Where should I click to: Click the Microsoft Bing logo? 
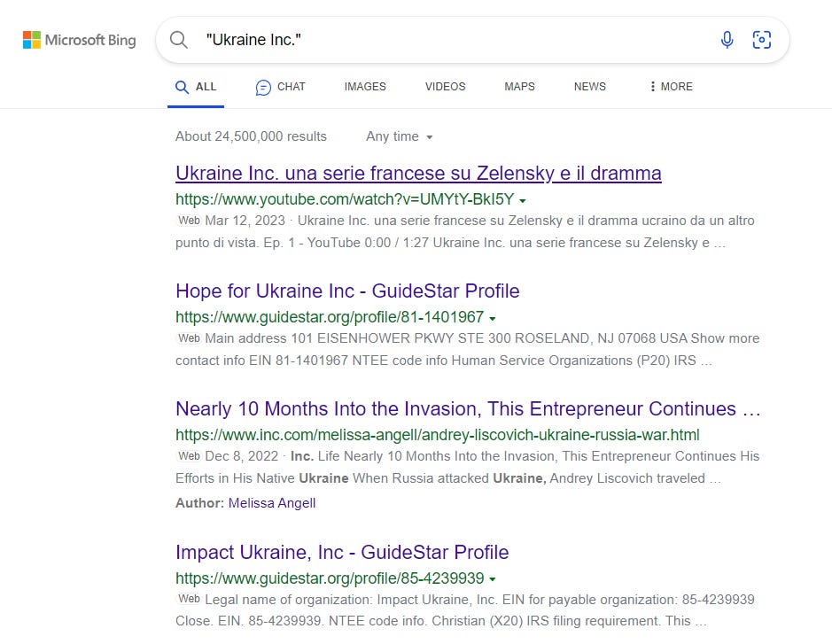(x=79, y=40)
